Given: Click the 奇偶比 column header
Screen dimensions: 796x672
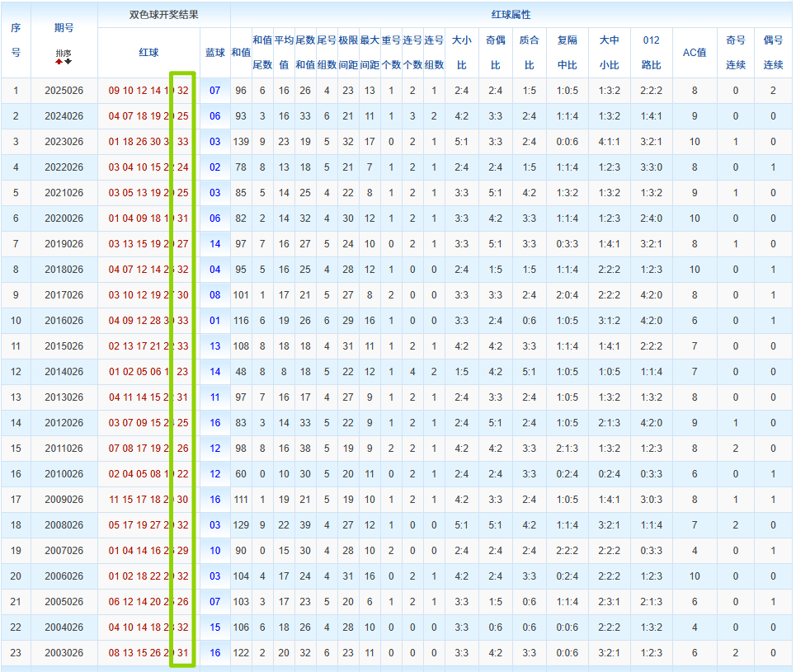Looking at the screenshot, I should 495,52.
